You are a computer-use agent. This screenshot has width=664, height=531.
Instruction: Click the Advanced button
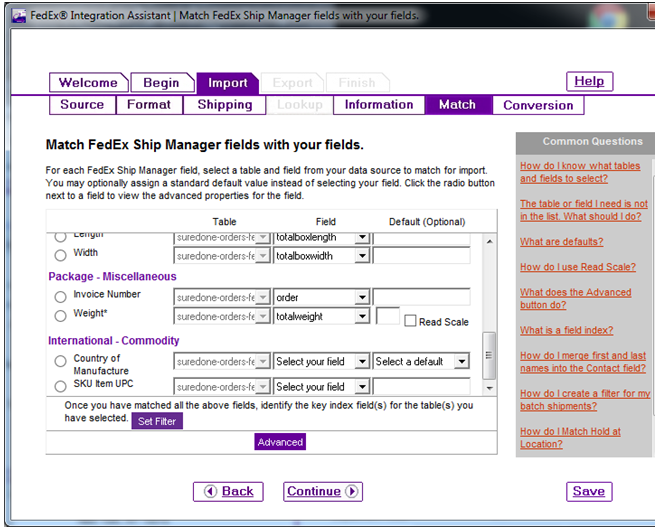point(280,442)
